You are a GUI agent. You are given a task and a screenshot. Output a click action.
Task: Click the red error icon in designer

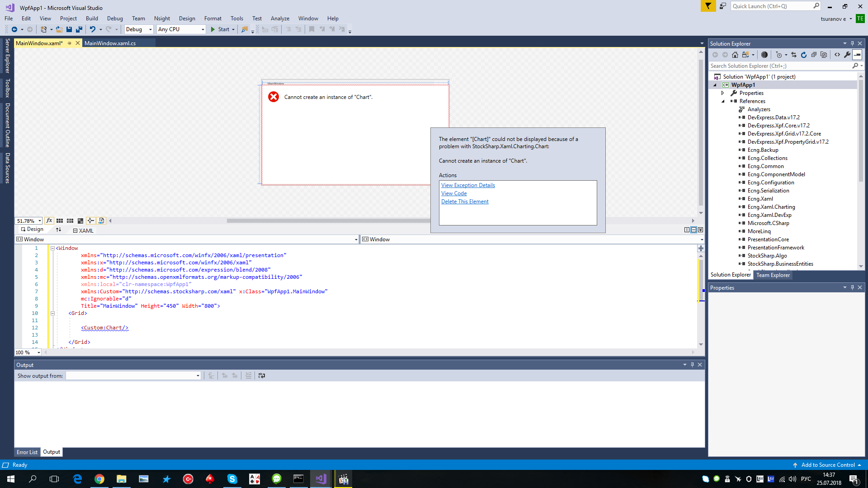(x=274, y=97)
